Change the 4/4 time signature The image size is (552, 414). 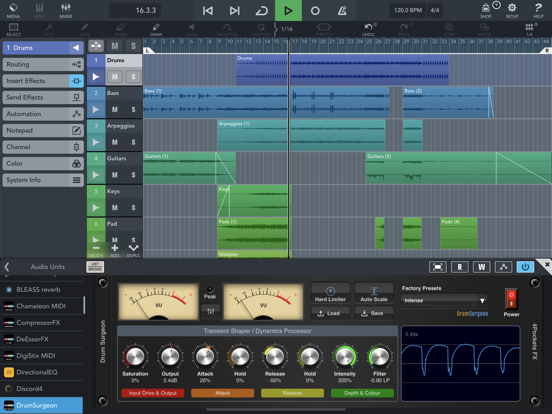(435, 10)
